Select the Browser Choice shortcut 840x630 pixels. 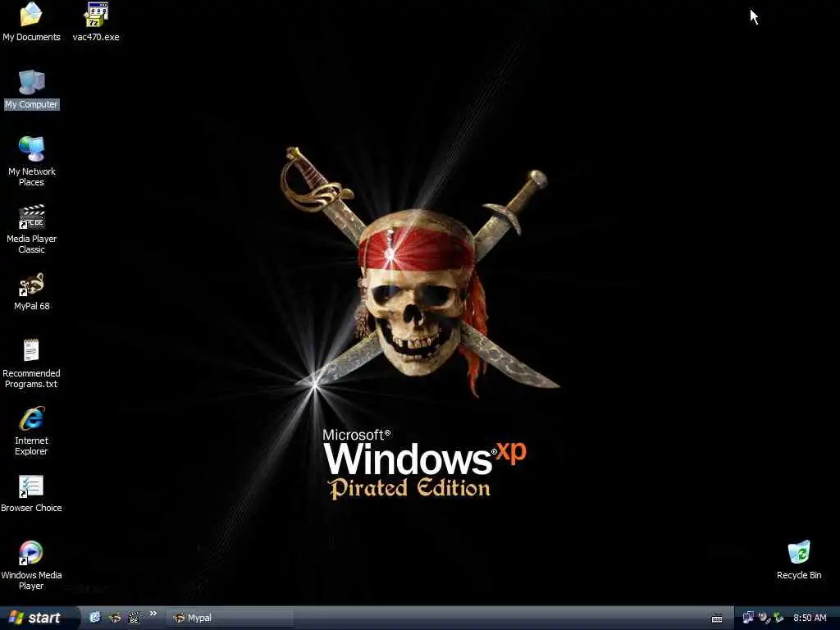(x=31, y=486)
